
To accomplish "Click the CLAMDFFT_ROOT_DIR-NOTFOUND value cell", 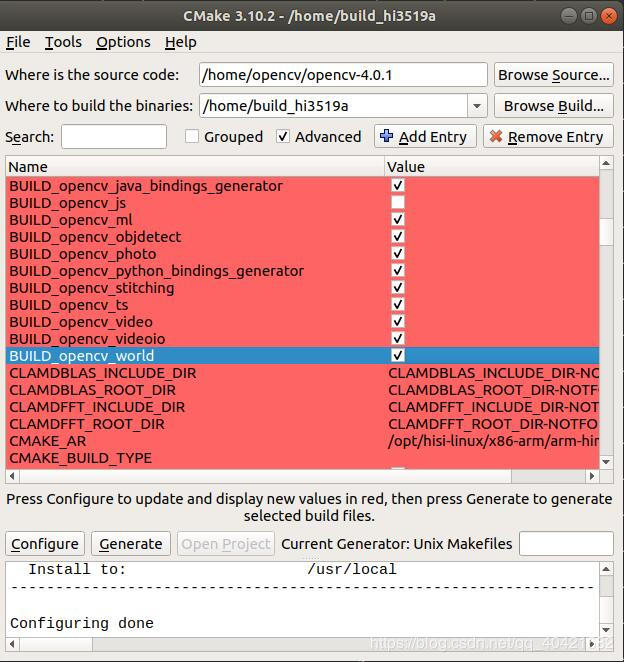I will click(493, 424).
